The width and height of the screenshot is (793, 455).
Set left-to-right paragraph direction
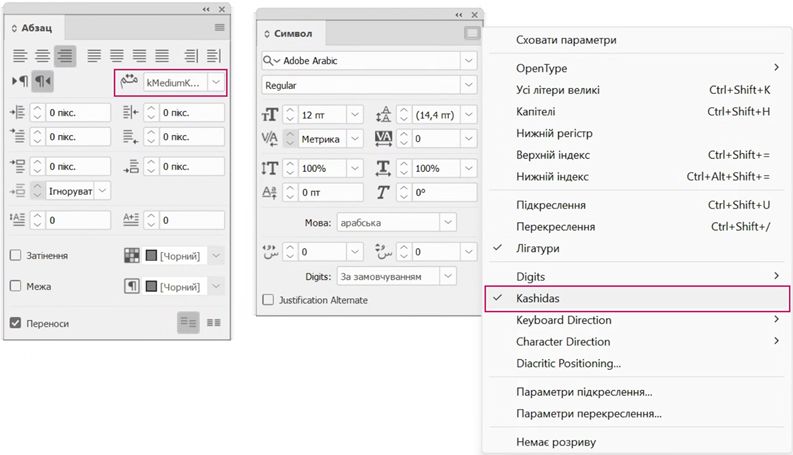click(x=20, y=81)
